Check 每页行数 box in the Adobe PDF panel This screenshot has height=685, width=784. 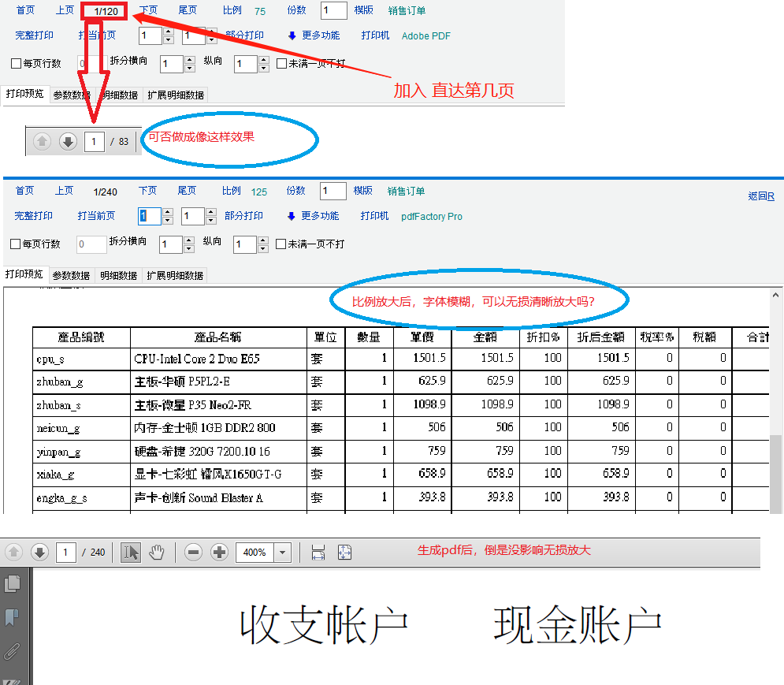point(17,64)
